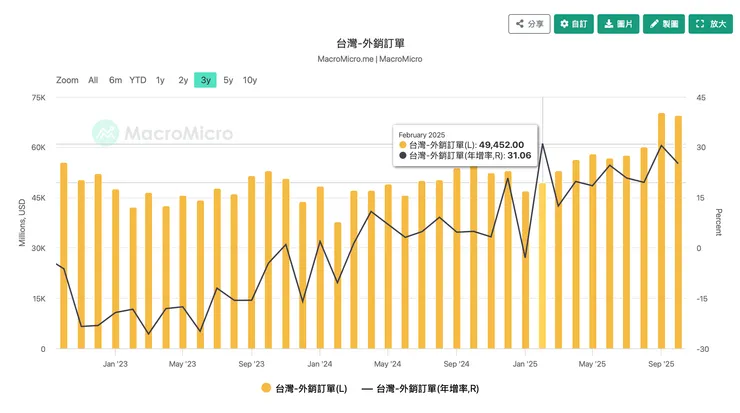Screen dimensions: 740x413
Task: Click the Jan '24 x-axis label
Action: pyautogui.click(x=320, y=364)
